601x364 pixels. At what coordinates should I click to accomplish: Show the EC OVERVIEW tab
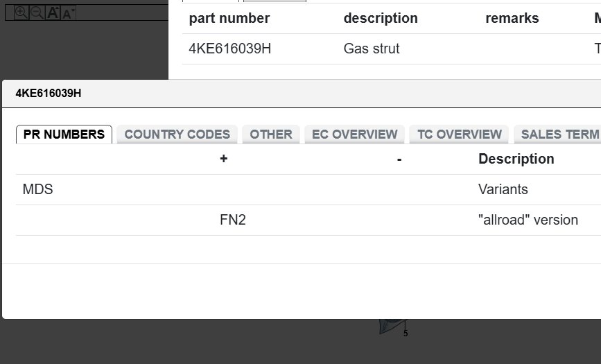[x=354, y=135]
